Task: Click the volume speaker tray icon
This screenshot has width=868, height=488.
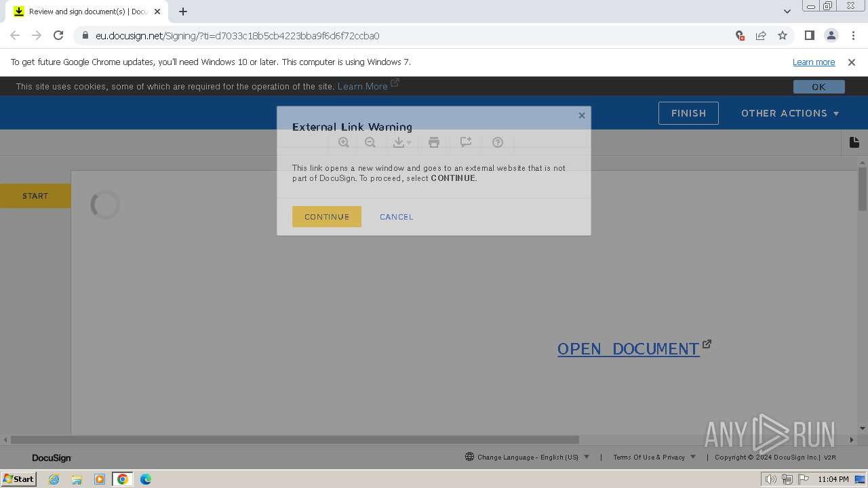Action: pyautogui.click(x=770, y=479)
